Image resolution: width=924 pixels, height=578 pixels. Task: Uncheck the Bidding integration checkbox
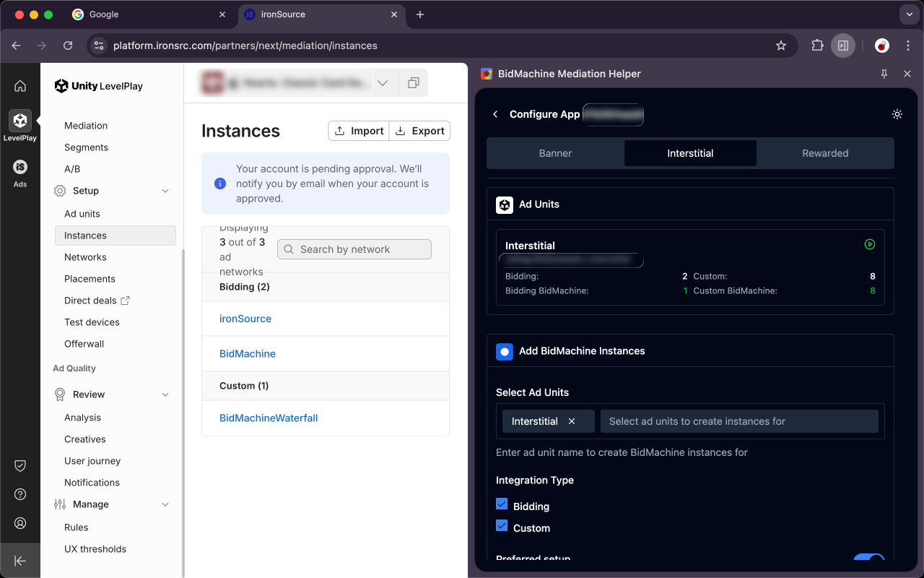(502, 504)
